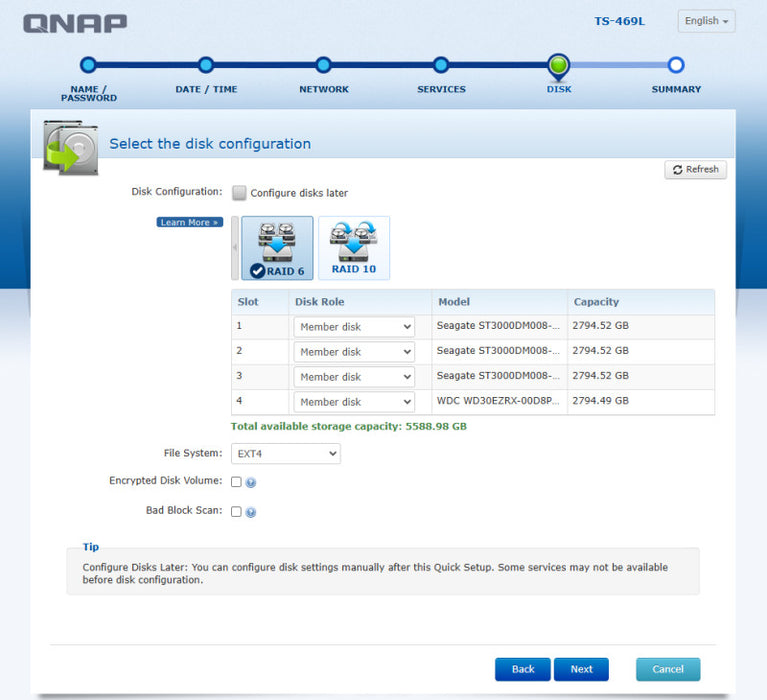Screen dimensions: 767x700
Task: Click the File System label
Action: 193,453
